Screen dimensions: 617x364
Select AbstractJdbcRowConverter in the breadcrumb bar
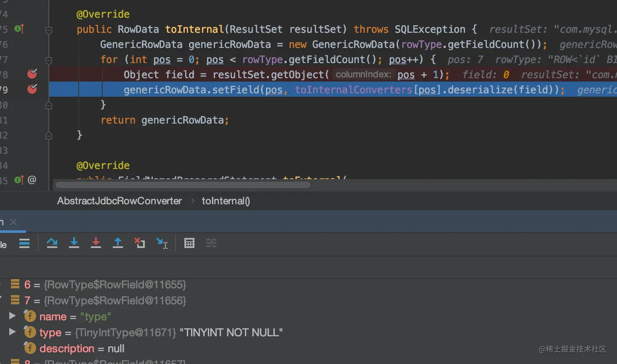120,201
